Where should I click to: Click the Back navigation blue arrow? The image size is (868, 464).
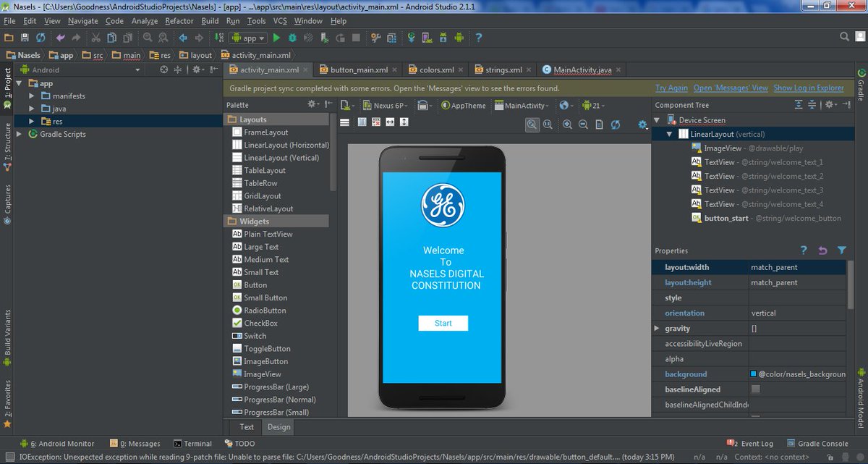click(x=183, y=38)
